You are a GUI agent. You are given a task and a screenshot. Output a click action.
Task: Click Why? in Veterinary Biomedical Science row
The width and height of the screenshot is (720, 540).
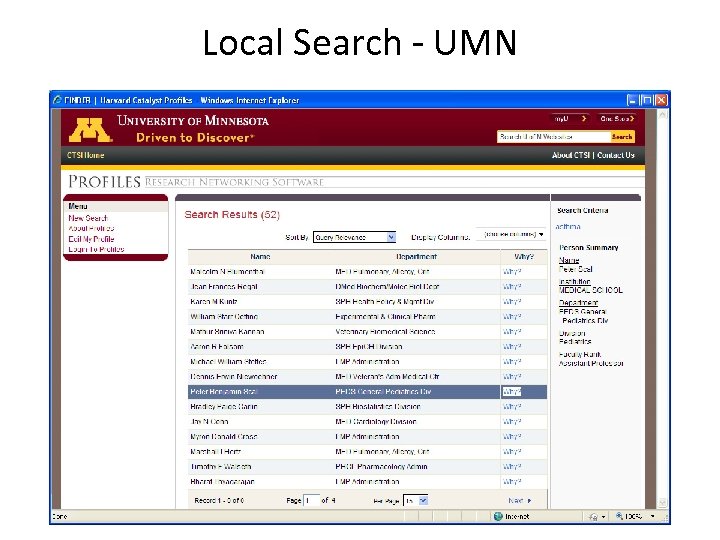coord(512,332)
